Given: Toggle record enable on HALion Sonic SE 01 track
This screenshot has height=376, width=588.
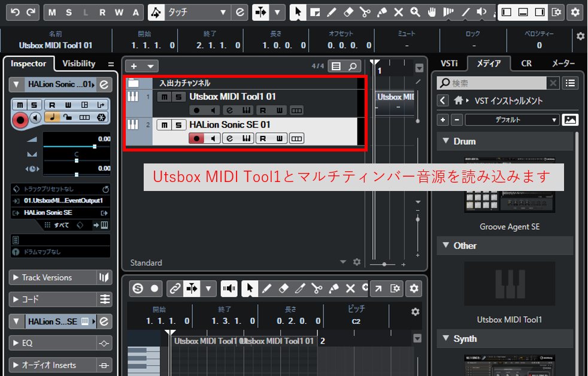Looking at the screenshot, I should [x=196, y=138].
